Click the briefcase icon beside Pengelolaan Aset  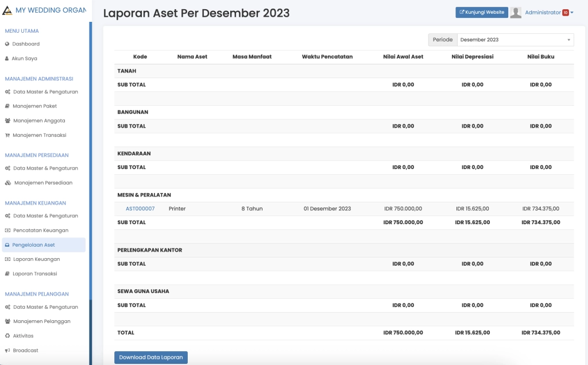[7, 245]
